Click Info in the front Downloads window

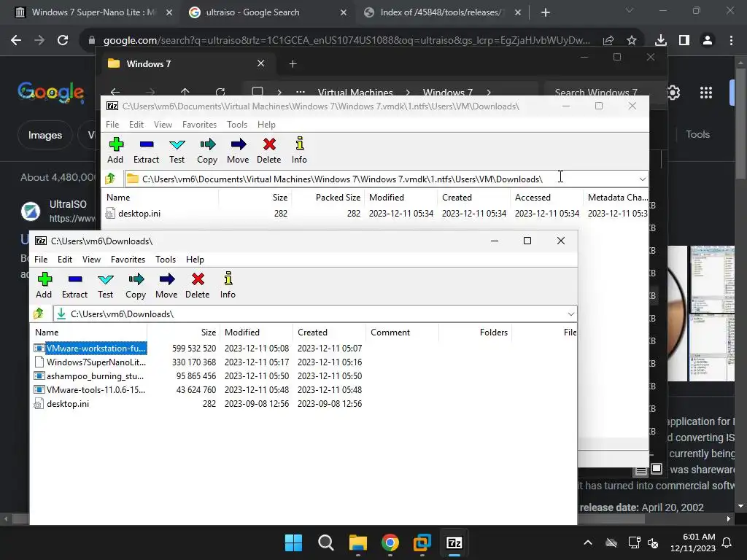(228, 285)
